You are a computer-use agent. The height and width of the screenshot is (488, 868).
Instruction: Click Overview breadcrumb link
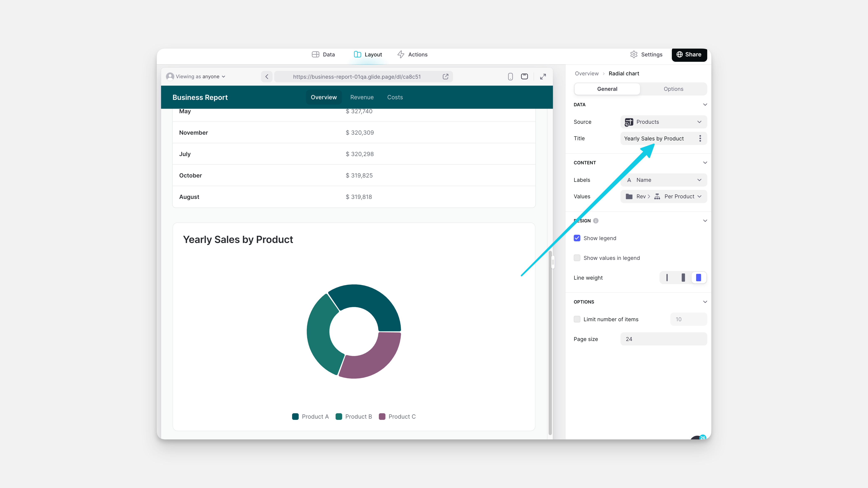[x=586, y=74]
